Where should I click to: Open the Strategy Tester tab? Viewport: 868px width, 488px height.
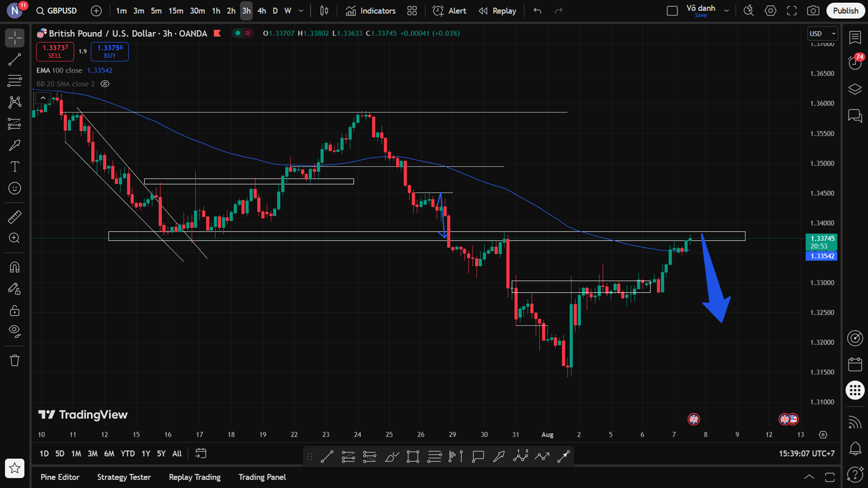124,477
